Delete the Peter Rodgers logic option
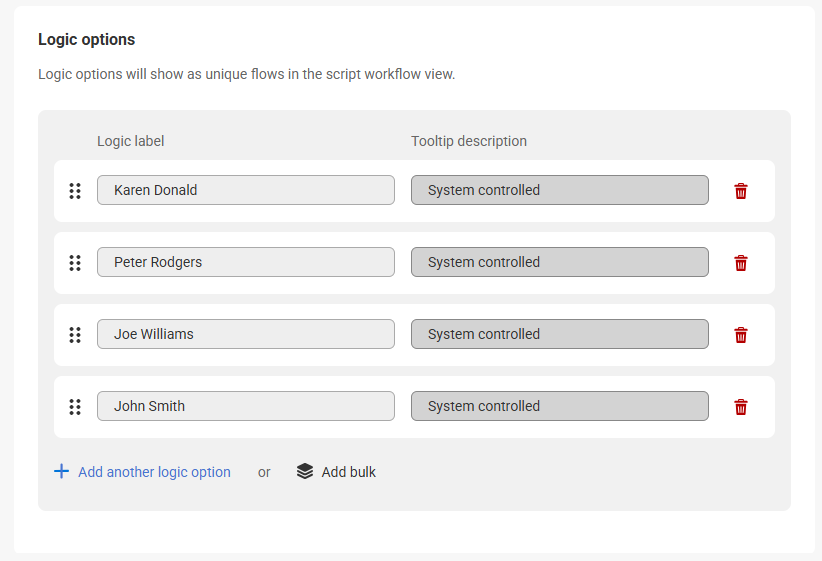This screenshot has width=822, height=561. coord(741,263)
